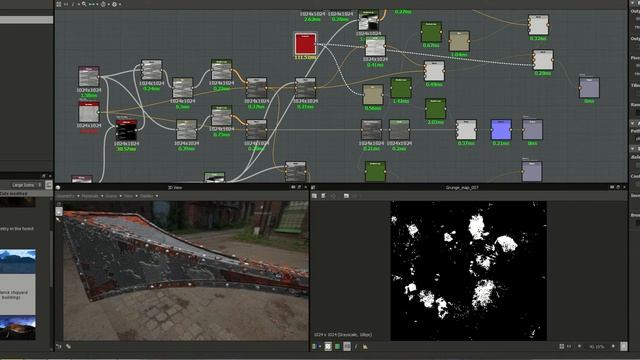The height and width of the screenshot is (360, 640).
Task: Open the histogram icon in 2D view bottom bar
Action: click(x=365, y=347)
